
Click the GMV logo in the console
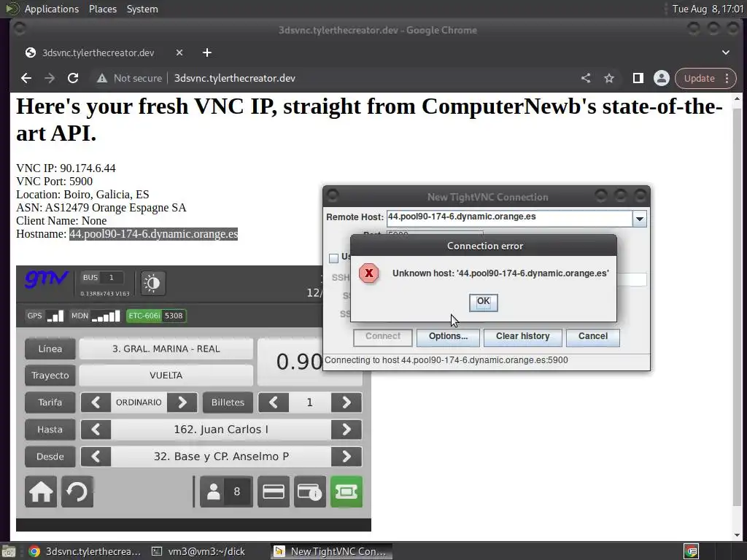pos(46,279)
